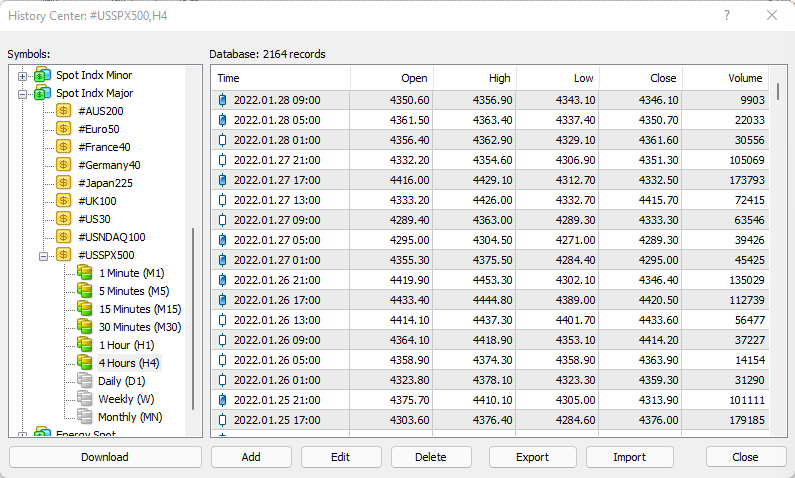Click the #USSPX500 symbol coin icon
This screenshot has height=478, width=795.
coord(63,255)
